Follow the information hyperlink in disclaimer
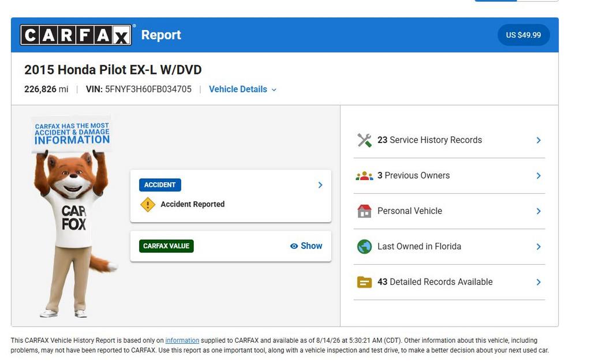 click(x=182, y=340)
